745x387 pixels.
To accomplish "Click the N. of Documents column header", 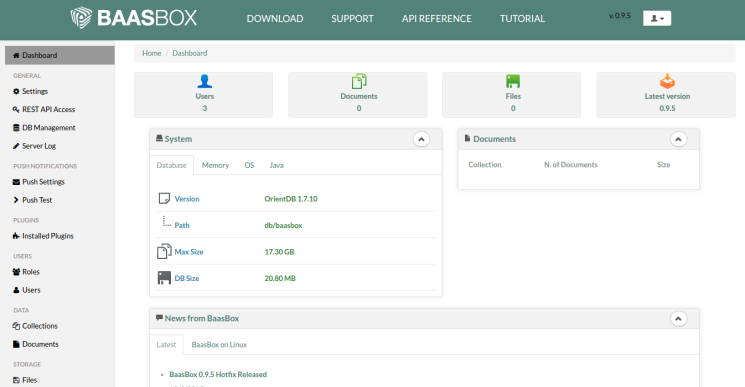I will point(571,165).
